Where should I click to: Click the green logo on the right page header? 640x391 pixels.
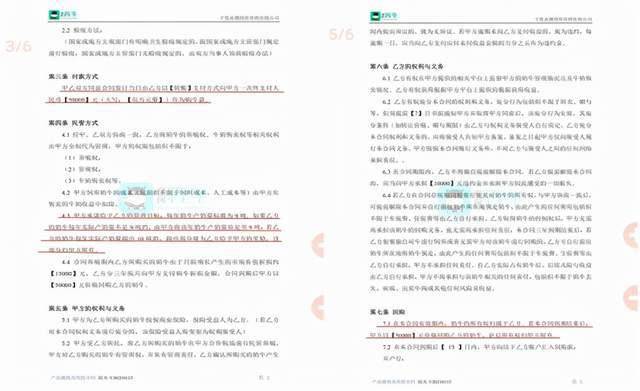384,16
